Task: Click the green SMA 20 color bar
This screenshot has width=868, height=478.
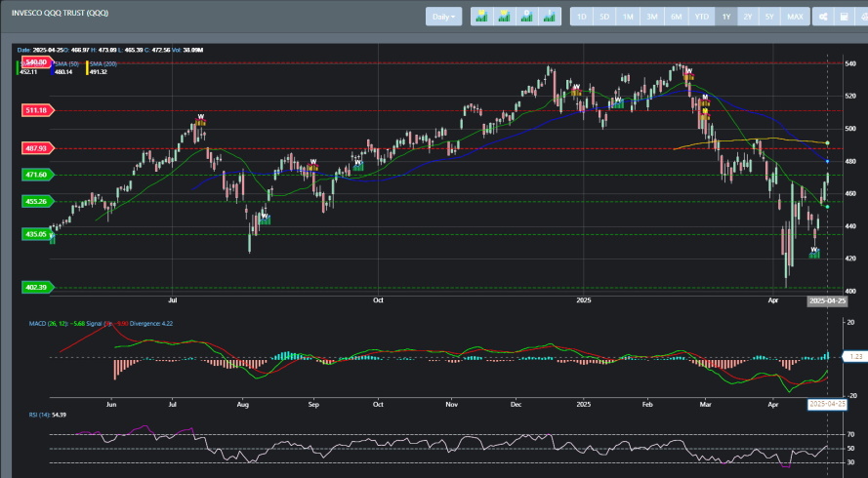Action: (x=18, y=67)
